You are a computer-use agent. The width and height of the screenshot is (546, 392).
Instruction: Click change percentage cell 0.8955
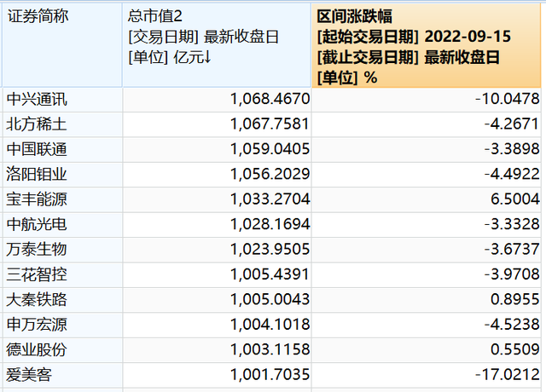click(x=427, y=300)
